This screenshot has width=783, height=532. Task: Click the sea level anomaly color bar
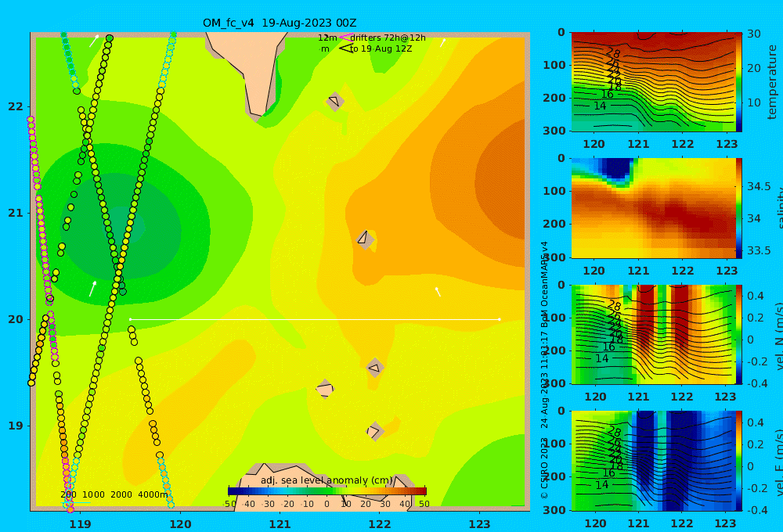[327, 491]
